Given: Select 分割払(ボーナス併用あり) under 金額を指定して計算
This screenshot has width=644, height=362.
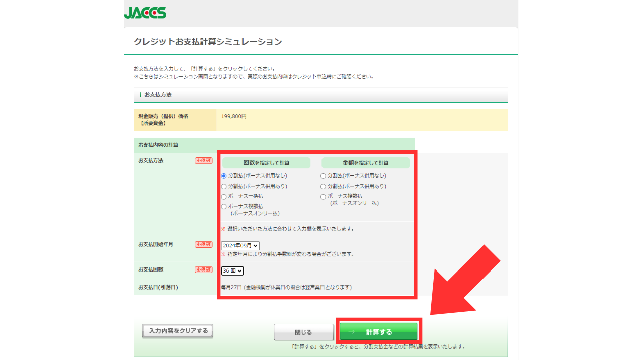Looking at the screenshot, I should tap(323, 187).
